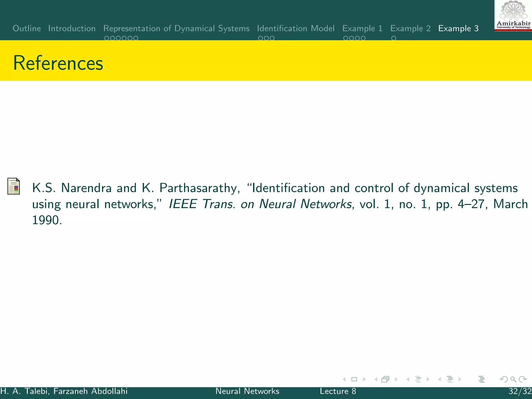Image resolution: width=532 pixels, height=399 pixels.
Task: Click the footer title 'Neural Networks'
Action: click(x=247, y=391)
